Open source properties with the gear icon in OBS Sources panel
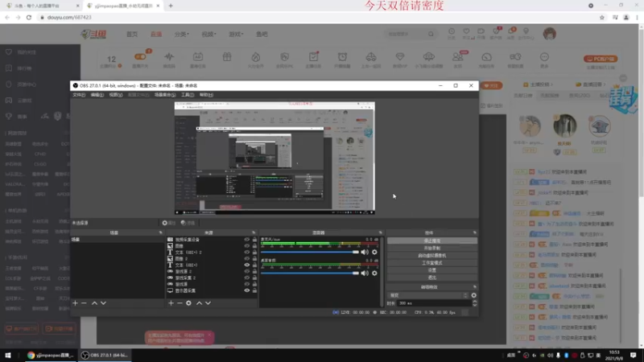644x362 pixels. point(188,303)
